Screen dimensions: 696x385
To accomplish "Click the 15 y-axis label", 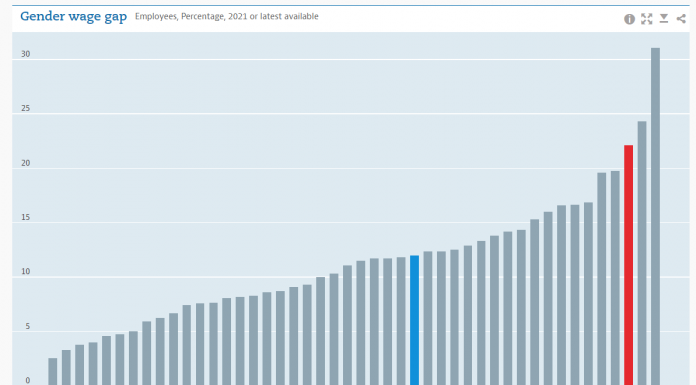I will (26, 217).
